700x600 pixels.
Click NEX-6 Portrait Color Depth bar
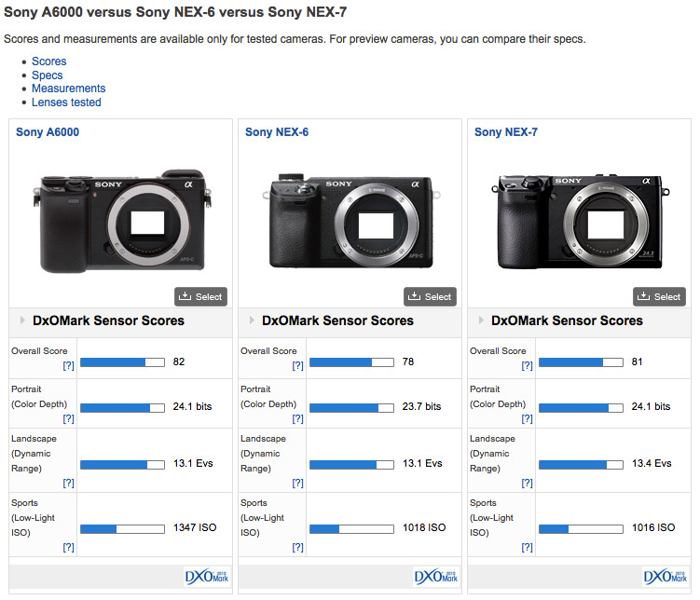click(351, 408)
